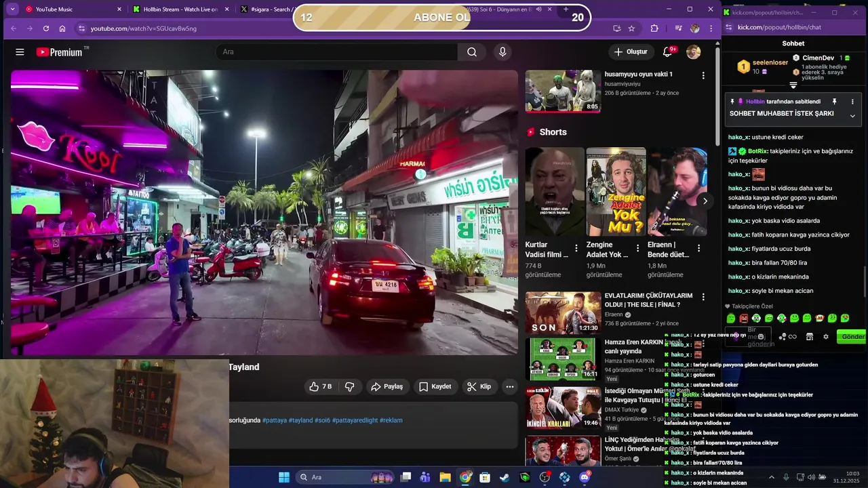This screenshot has width=868, height=488.
Task: Switch to Hollbin Stream tab
Action: point(180,9)
